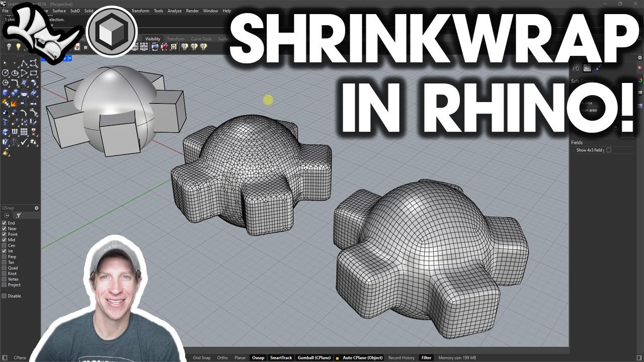Image resolution: width=644 pixels, height=362 pixels.
Task: Enable the Vertex object snap
Action: pyautogui.click(x=4, y=279)
